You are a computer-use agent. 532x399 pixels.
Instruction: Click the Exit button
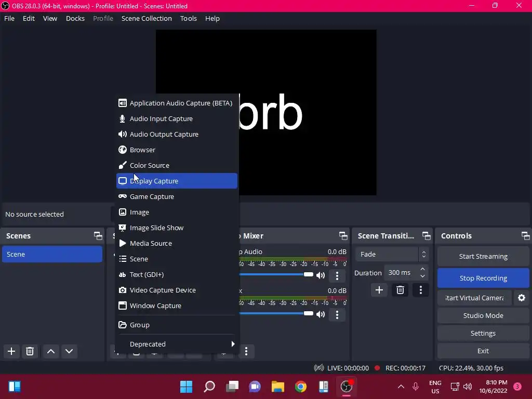(x=483, y=351)
